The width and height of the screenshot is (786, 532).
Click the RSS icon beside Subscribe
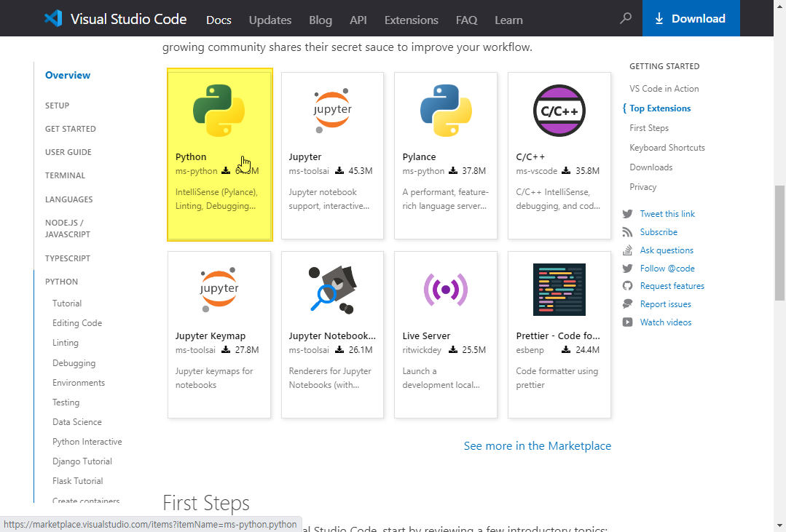tap(628, 232)
